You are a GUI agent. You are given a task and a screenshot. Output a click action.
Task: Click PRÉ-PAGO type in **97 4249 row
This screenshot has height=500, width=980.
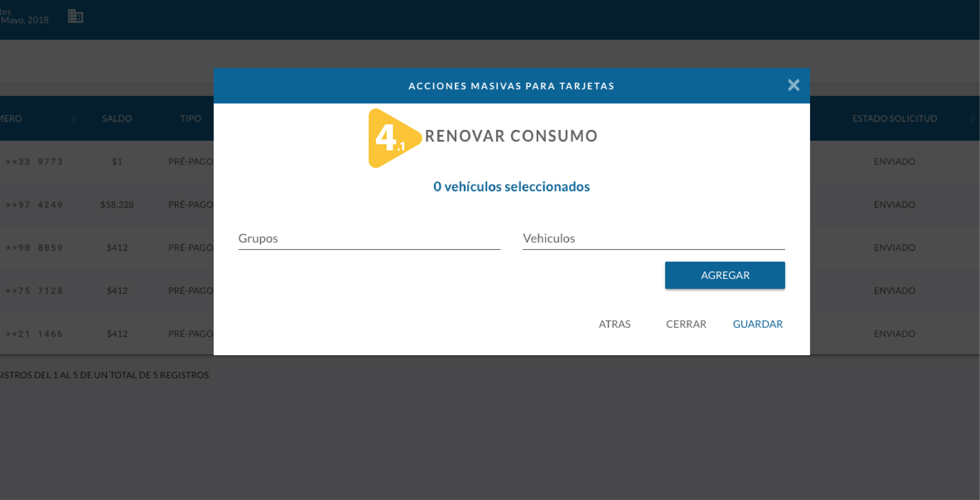[191, 205]
